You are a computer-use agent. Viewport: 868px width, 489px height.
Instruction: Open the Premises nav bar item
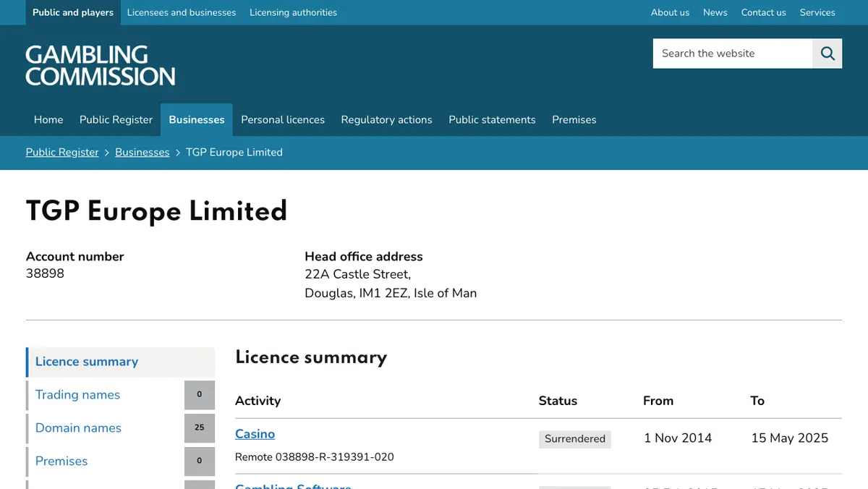click(574, 120)
